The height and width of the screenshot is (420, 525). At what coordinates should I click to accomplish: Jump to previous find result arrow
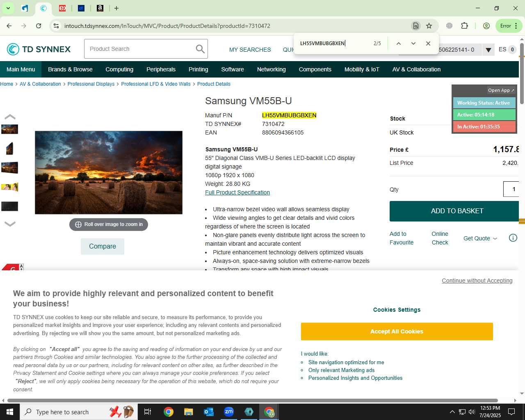(398, 43)
